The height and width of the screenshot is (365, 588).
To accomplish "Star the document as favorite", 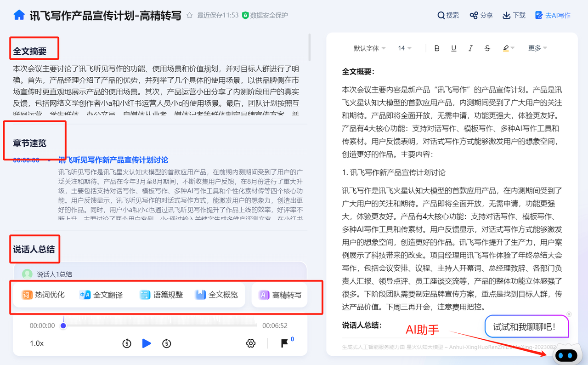I will tap(190, 15).
